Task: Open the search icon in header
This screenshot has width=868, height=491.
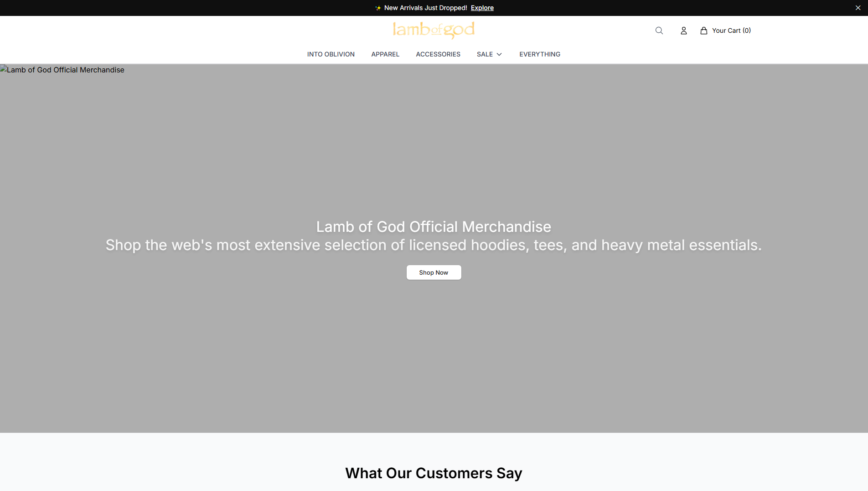Action: tap(659, 31)
